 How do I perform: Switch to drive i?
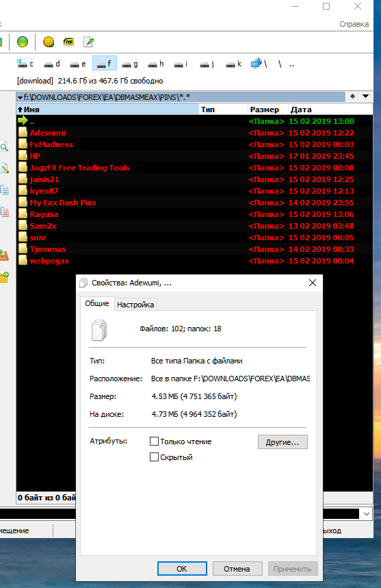pos(181,64)
